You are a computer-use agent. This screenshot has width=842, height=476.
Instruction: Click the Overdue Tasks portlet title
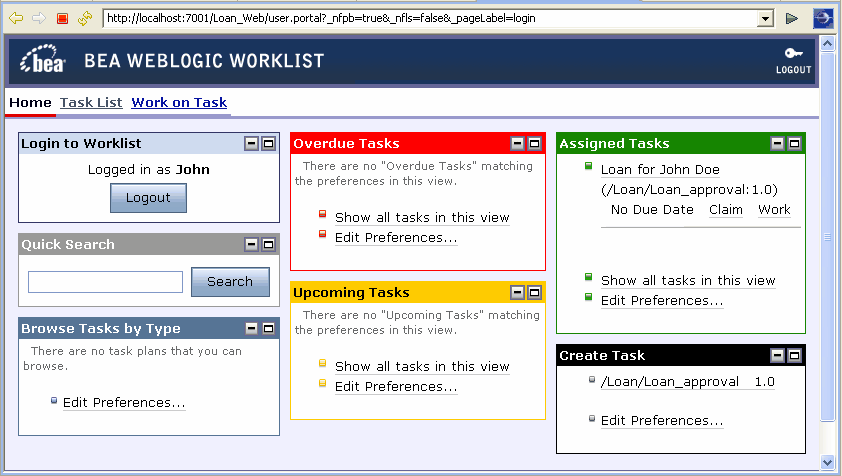click(x=346, y=143)
